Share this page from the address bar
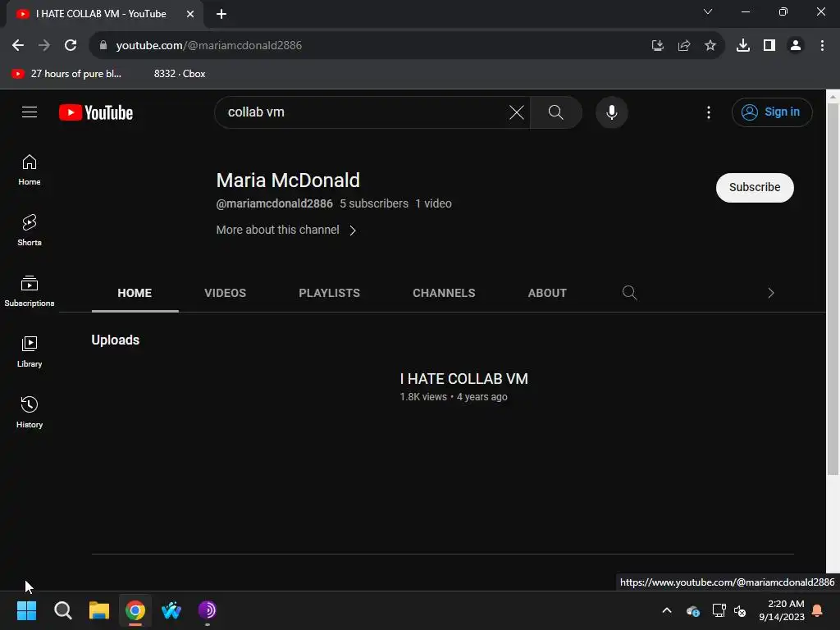The height and width of the screenshot is (630, 840). (x=684, y=46)
